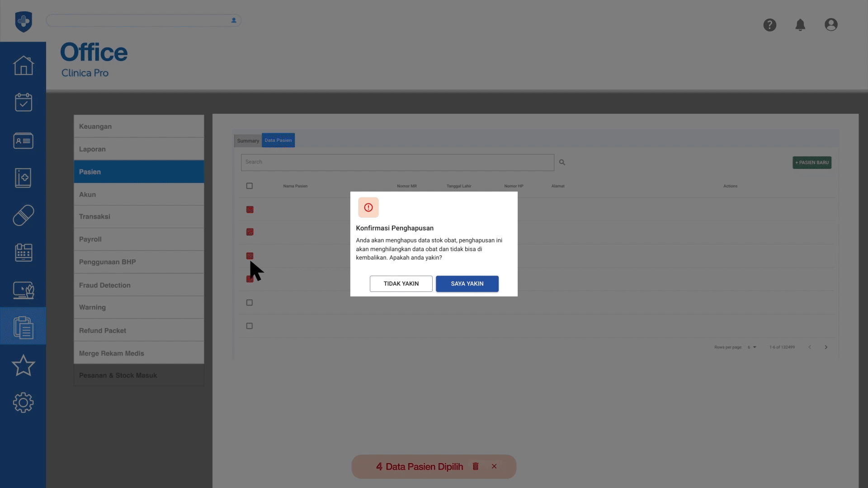Viewport: 868px width, 488px height.
Task: Select Keuangan in the side menu
Action: 139,127
